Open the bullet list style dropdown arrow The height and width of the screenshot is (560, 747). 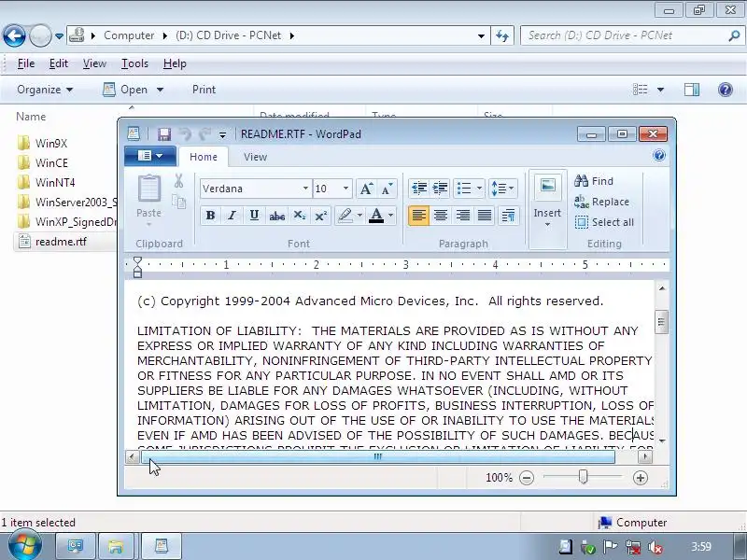pyautogui.click(x=479, y=189)
